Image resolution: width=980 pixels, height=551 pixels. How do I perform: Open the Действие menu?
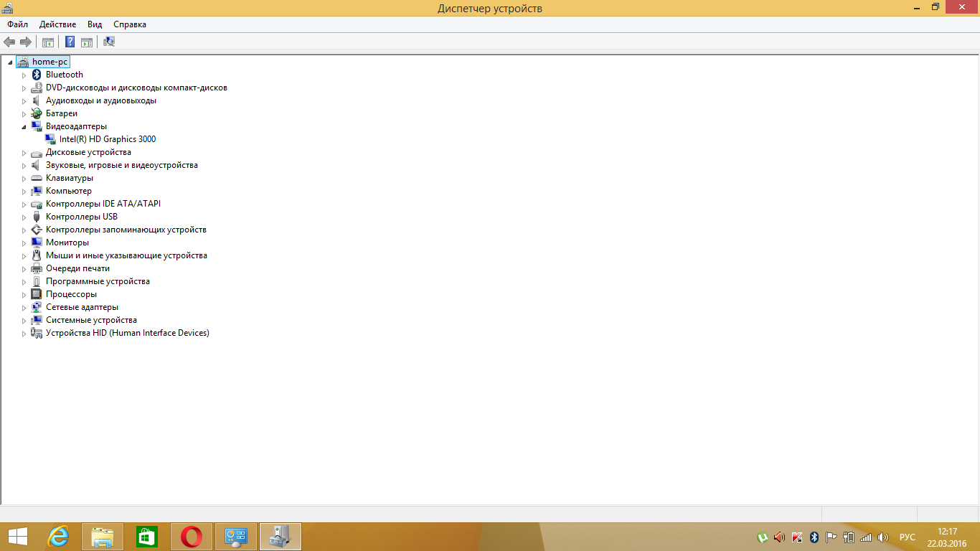click(x=57, y=24)
